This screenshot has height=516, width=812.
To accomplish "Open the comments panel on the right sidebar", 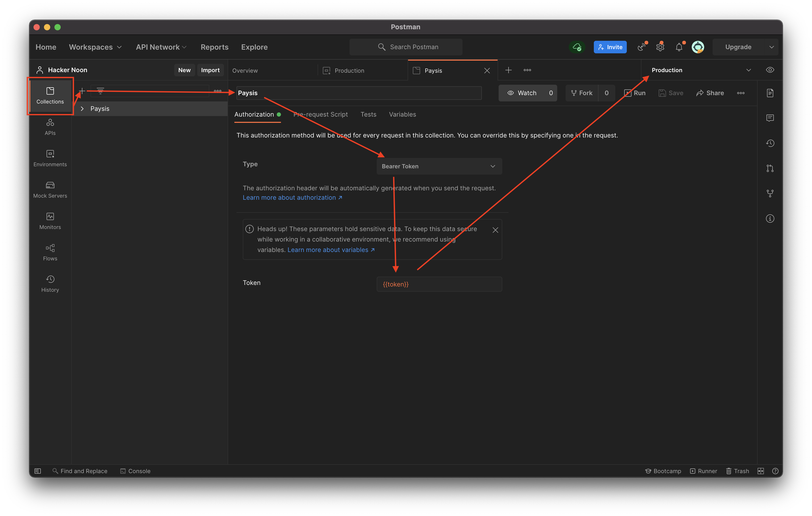I will pyautogui.click(x=770, y=118).
